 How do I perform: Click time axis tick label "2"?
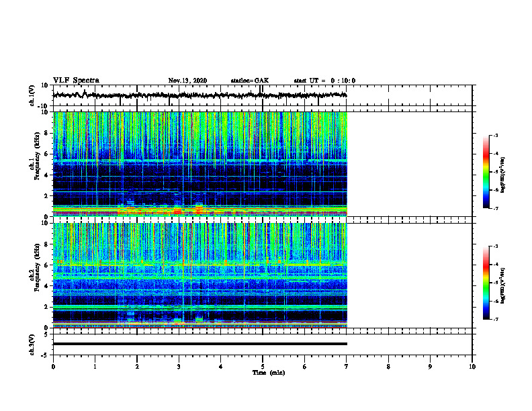coord(137,367)
